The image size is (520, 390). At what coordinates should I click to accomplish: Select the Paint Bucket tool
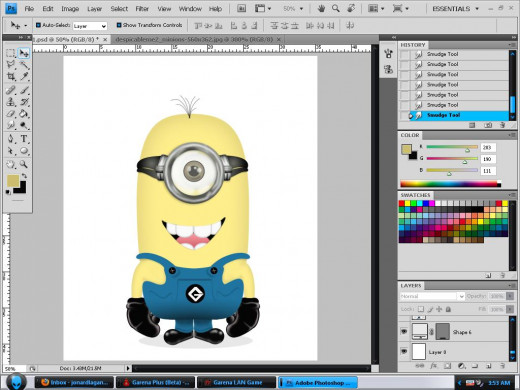tap(24, 114)
